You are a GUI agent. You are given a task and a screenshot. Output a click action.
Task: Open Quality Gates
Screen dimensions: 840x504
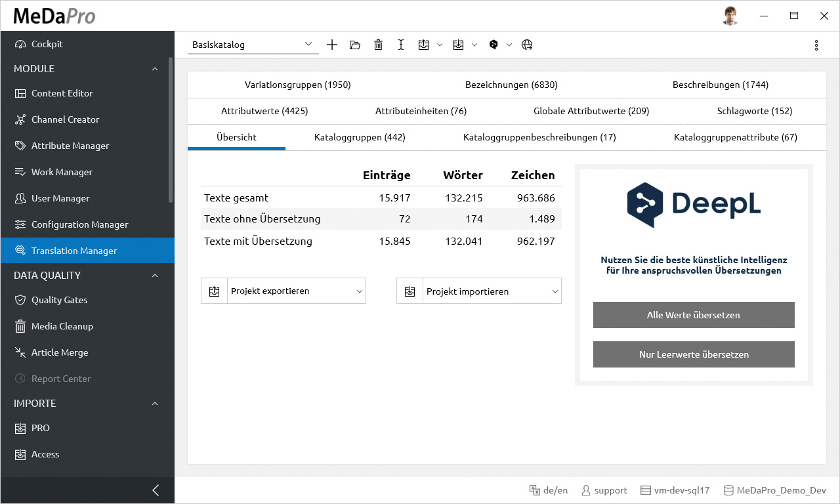tap(87, 300)
